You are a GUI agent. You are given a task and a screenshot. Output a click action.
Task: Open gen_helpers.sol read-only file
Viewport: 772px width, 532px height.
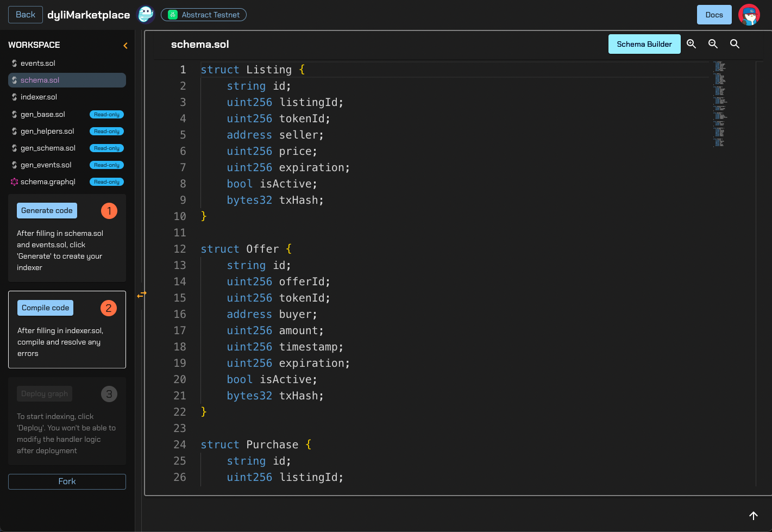(x=47, y=132)
